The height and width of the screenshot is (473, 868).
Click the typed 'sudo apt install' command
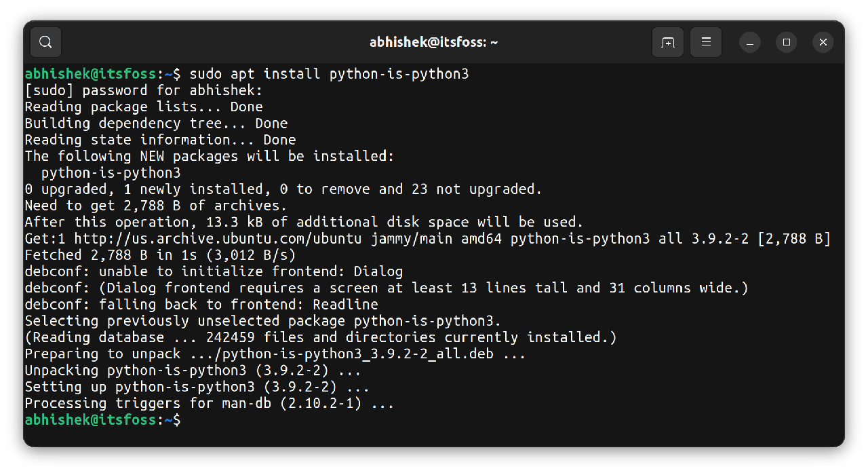(329, 74)
